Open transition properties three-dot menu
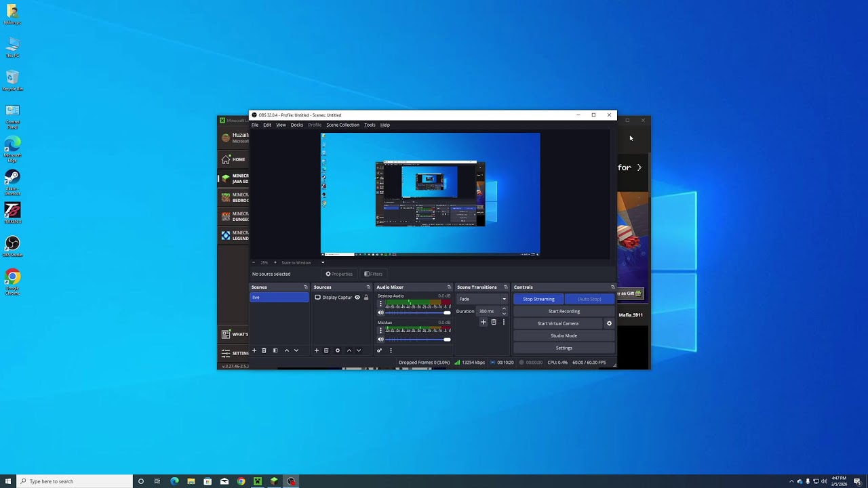868x488 pixels. click(x=503, y=322)
